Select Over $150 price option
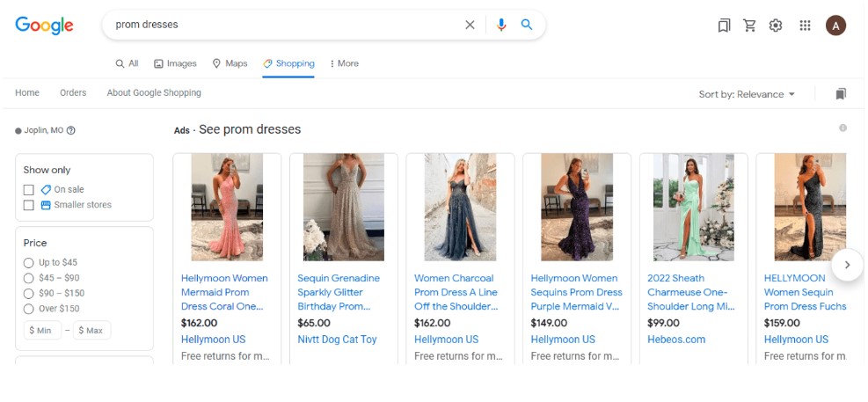 (29, 309)
